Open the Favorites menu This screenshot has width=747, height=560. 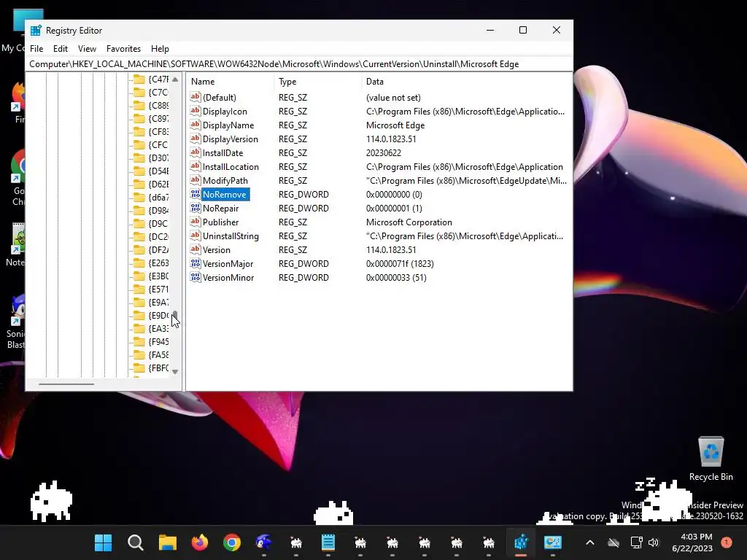click(123, 49)
